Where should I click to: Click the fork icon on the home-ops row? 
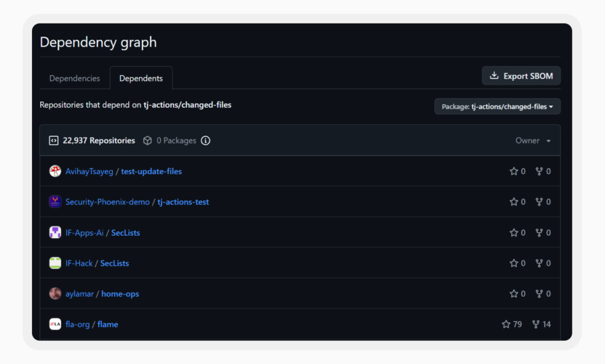(x=538, y=293)
